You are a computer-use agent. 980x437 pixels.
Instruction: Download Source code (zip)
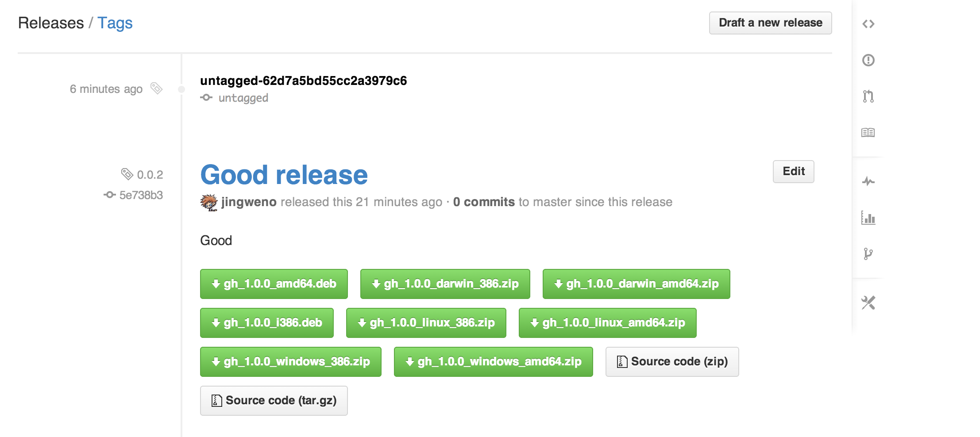pyautogui.click(x=672, y=362)
